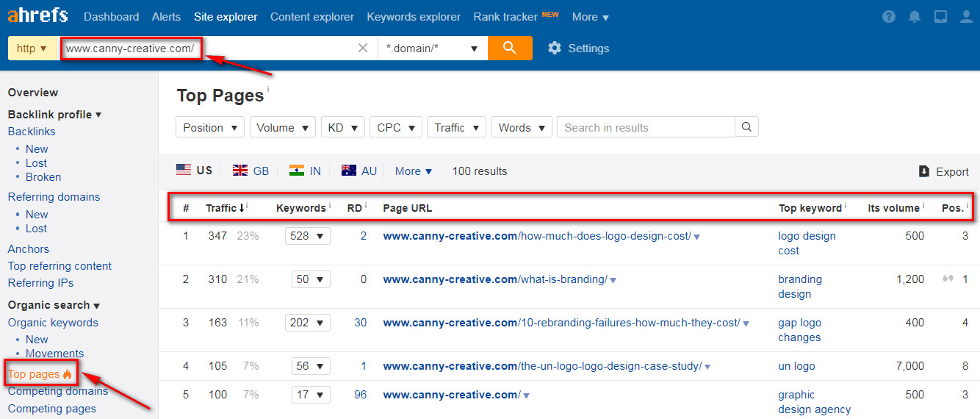Open the http protocol dropdown
980x419 pixels.
pos(32,48)
